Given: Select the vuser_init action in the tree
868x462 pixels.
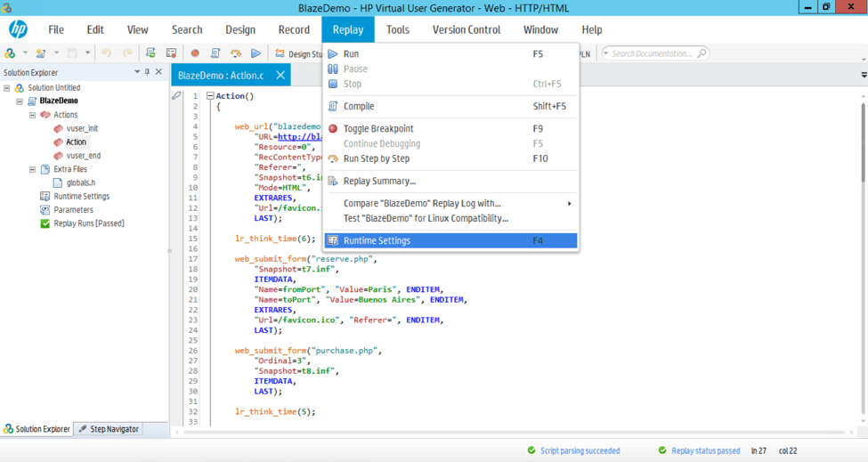Looking at the screenshot, I should point(82,128).
